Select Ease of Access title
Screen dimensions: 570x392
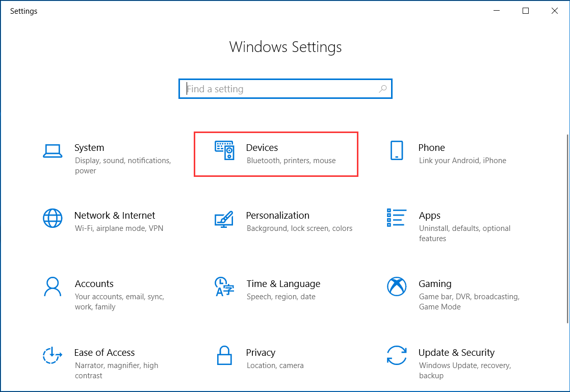point(105,352)
